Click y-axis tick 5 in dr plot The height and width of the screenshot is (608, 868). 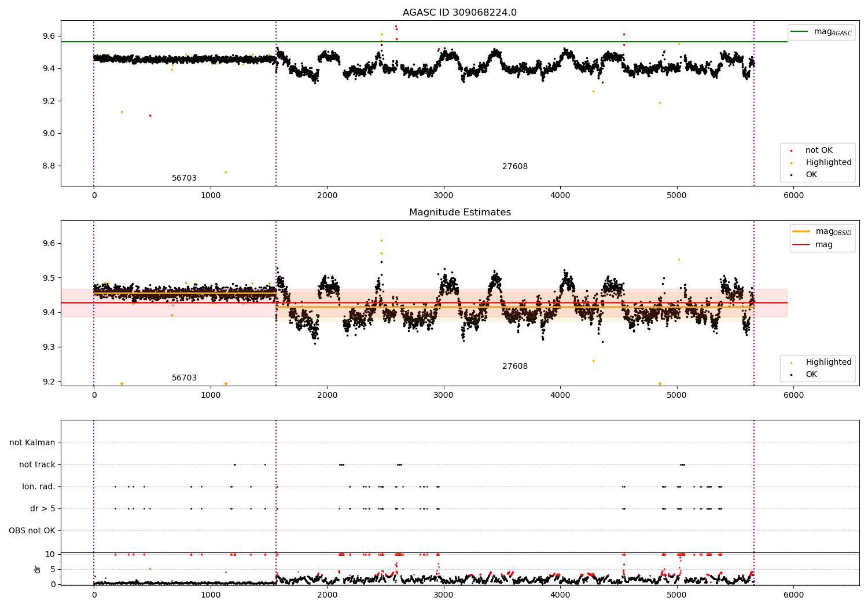click(53, 570)
